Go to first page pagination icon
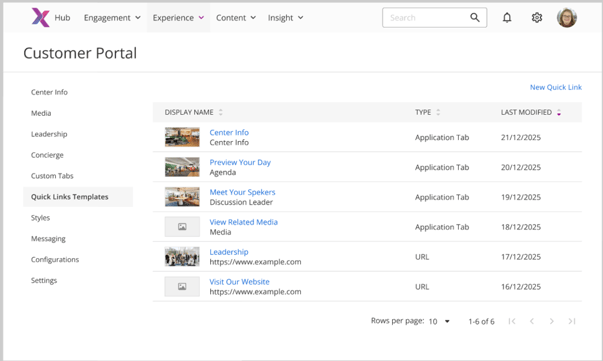 point(511,321)
